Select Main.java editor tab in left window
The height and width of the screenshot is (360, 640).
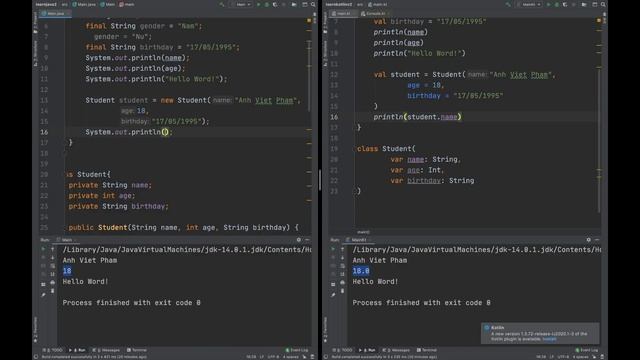(55, 13)
